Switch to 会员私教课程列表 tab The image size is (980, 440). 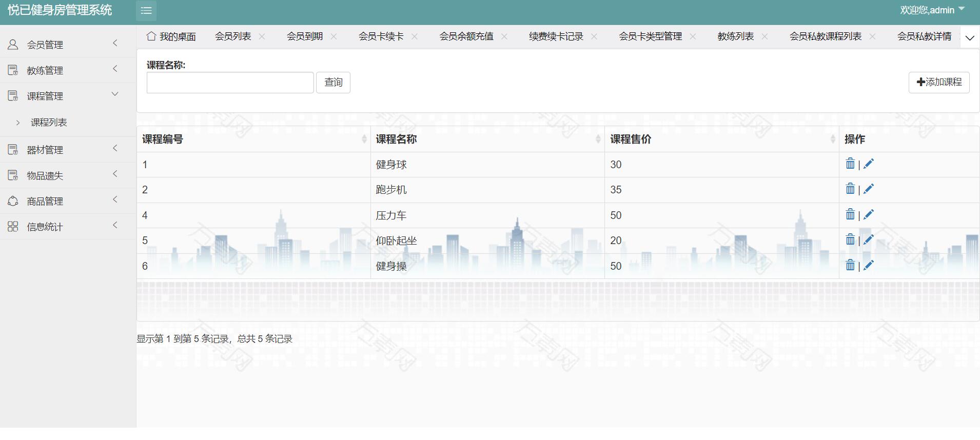coord(826,36)
